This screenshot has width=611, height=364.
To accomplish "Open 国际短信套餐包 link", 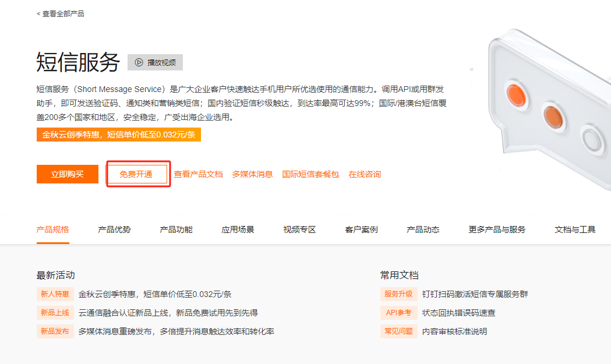I will click(310, 174).
